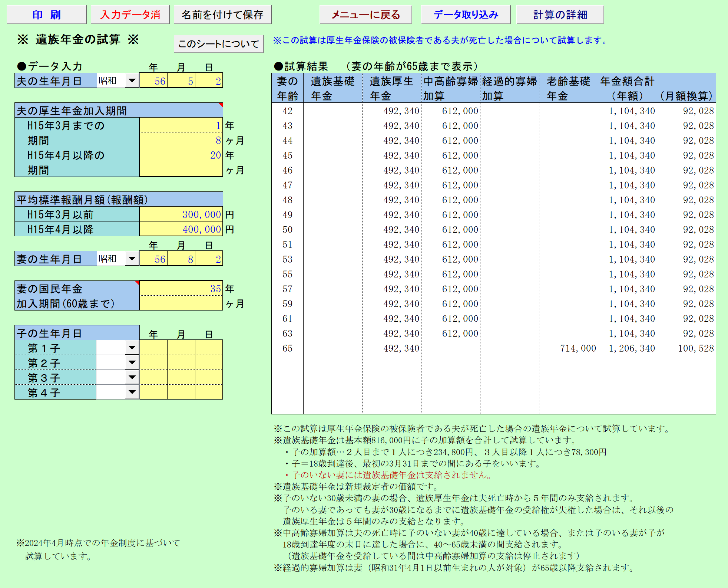The image size is (728, 588).
Task: Click the 印刷 print button
Action: [46, 15]
